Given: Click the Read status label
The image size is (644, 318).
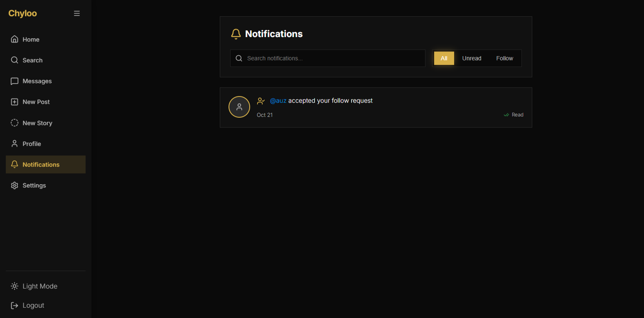Looking at the screenshot, I should coord(517,115).
